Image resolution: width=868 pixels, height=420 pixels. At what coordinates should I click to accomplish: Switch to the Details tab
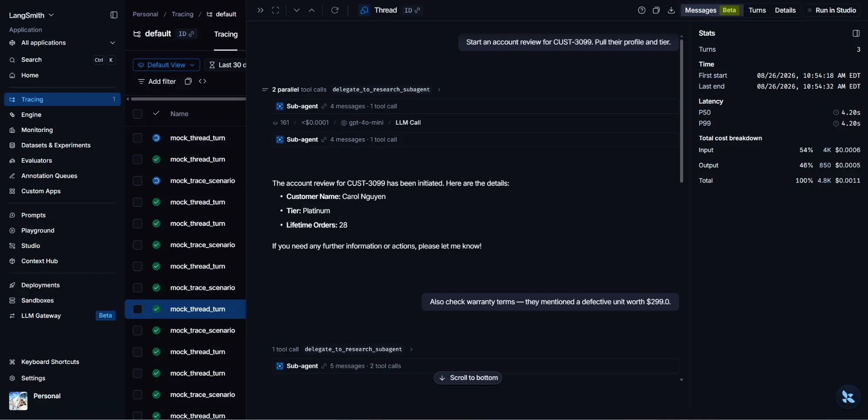785,10
